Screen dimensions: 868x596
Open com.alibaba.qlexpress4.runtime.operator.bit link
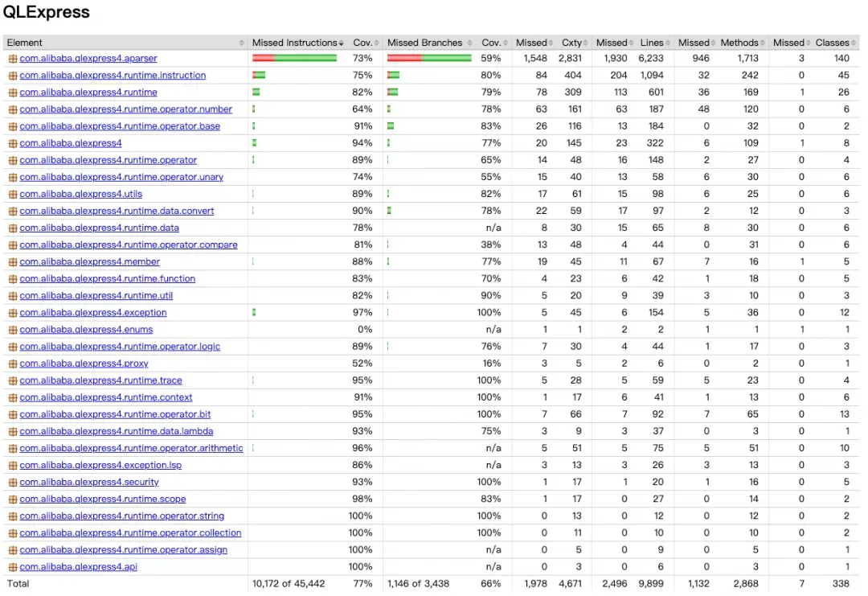point(115,414)
